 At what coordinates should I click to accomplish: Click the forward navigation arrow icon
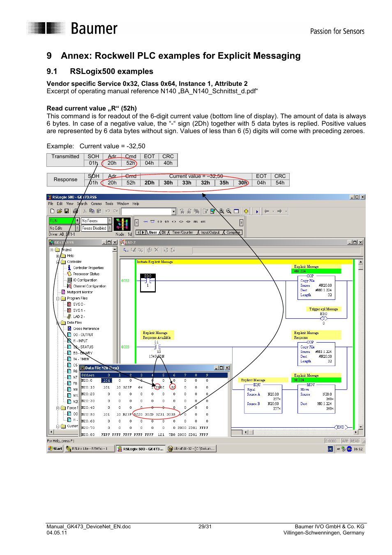[279, 211]
